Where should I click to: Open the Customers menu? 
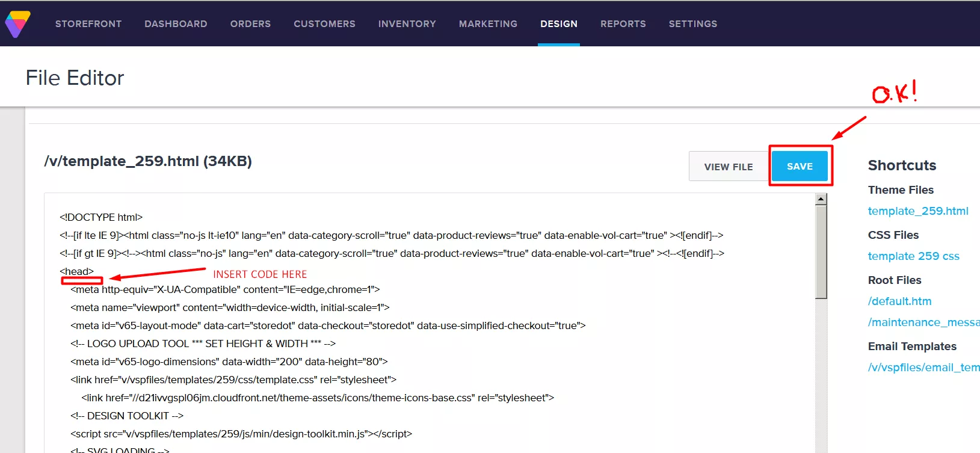pos(324,24)
